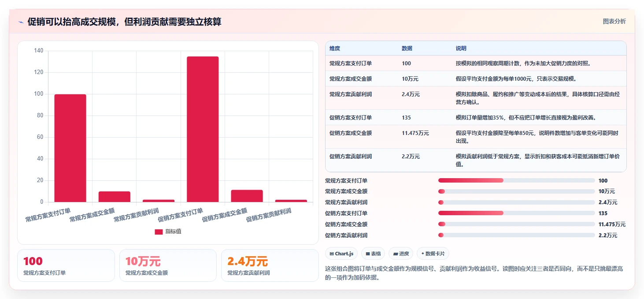Click the 11.475万元 table cell
This screenshot has height=299, width=644.
(415, 133)
